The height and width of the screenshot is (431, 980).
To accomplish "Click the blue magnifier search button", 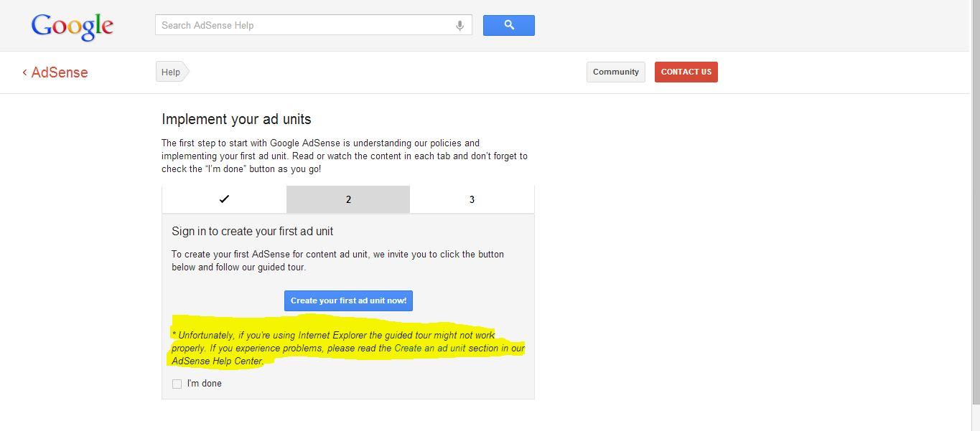I will tap(509, 25).
